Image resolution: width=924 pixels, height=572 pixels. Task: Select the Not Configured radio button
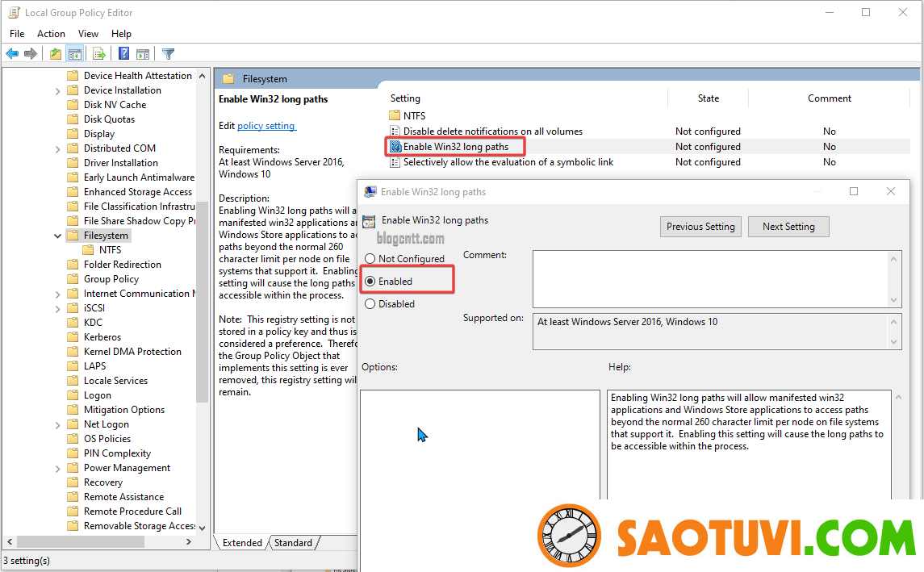click(370, 259)
